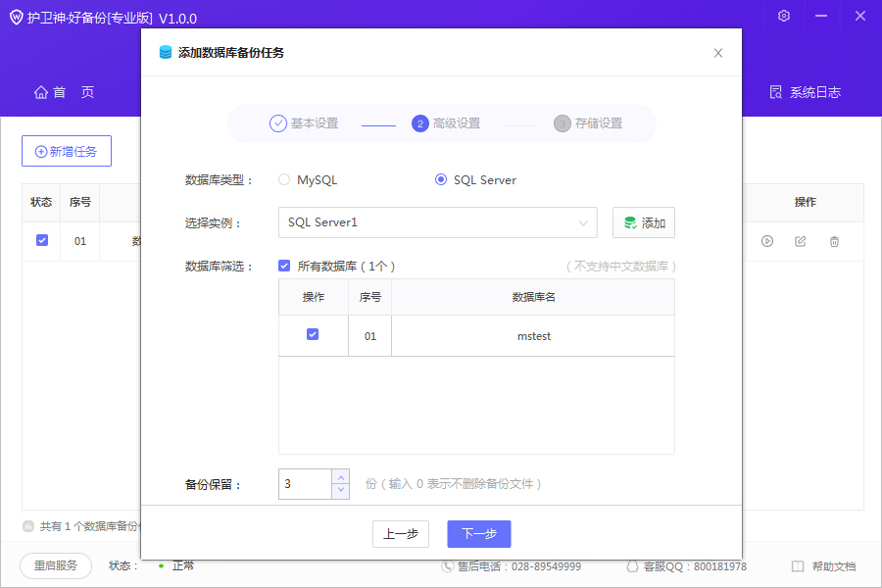Edit task 01 with pencil icon
Image resolution: width=882 pixels, height=588 pixels.
[x=801, y=241]
